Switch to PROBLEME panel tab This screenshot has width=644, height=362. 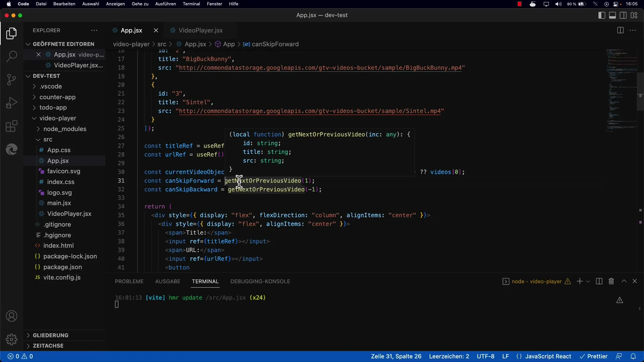[129, 281]
